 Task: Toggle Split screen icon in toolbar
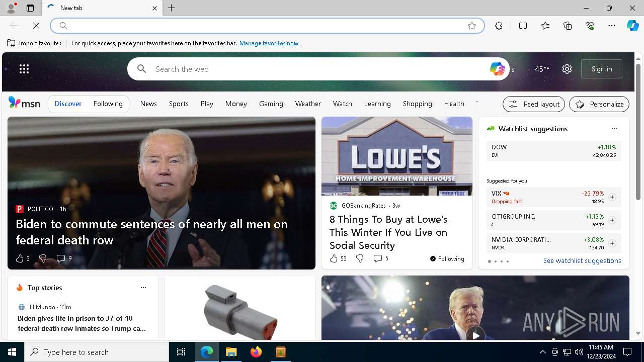[x=523, y=26]
